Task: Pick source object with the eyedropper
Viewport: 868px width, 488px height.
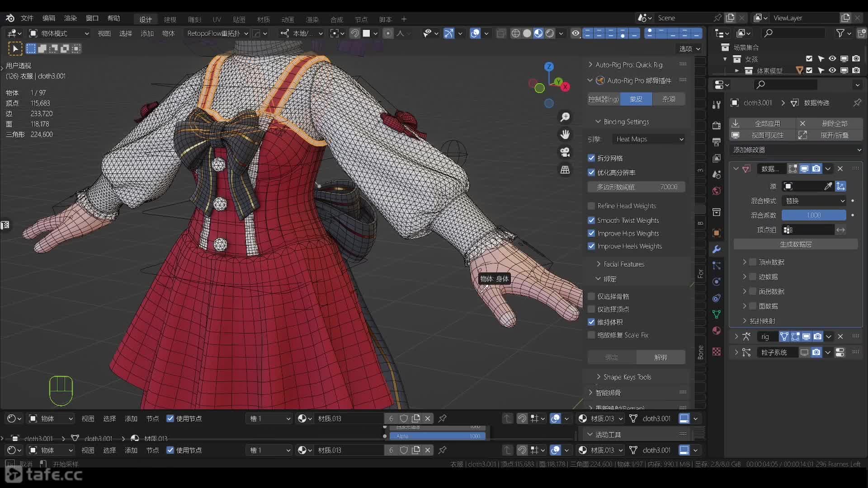Action: pos(828,186)
